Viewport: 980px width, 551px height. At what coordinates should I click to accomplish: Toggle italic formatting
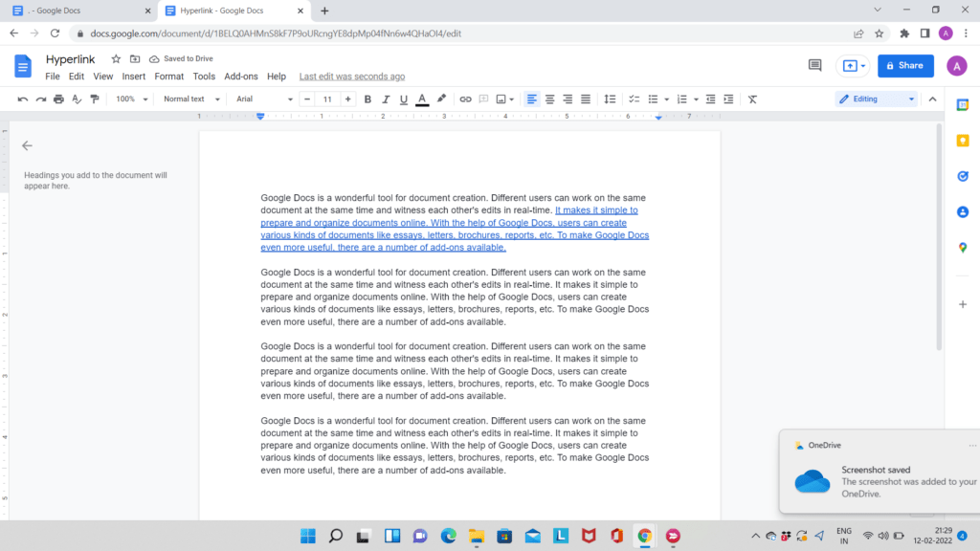tap(385, 99)
